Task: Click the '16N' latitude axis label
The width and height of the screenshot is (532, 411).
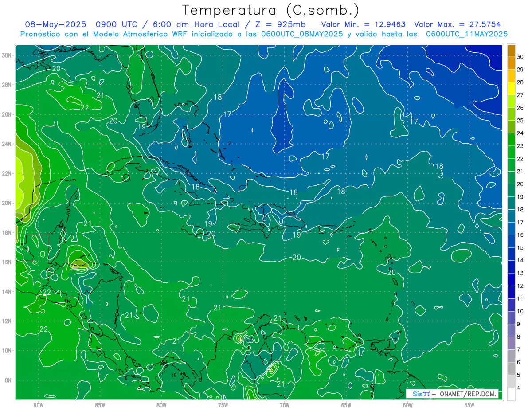Action: pyautogui.click(x=7, y=262)
